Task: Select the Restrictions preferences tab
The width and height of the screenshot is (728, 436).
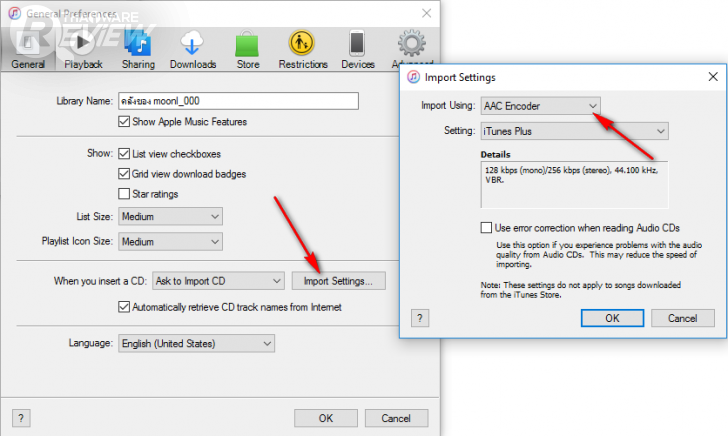Action: coord(303,51)
